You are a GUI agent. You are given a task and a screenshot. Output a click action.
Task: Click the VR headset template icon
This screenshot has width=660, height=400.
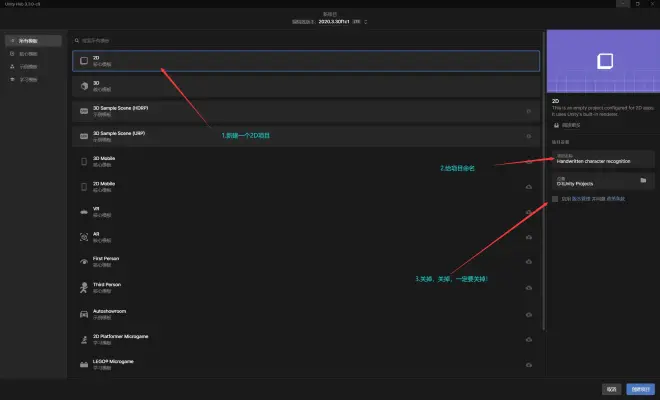pos(84,212)
